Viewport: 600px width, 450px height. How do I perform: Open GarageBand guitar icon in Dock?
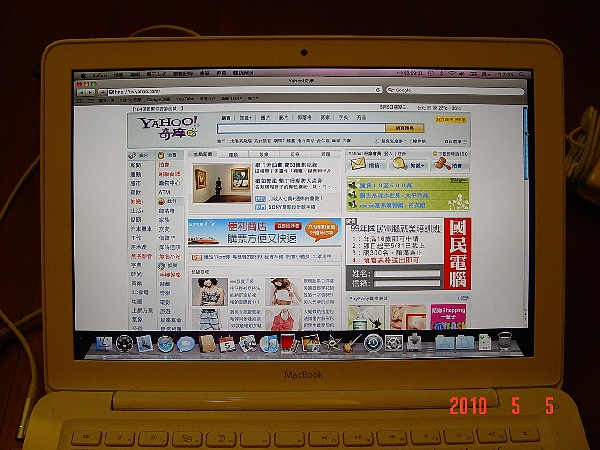coord(351,343)
